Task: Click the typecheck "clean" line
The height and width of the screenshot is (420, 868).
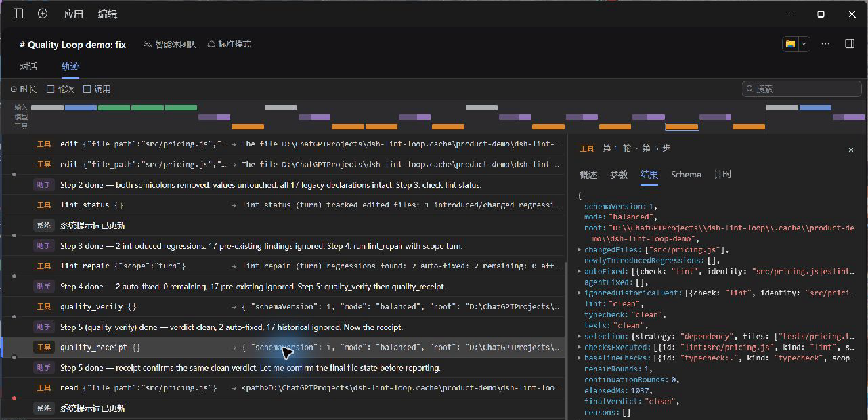Action: point(625,315)
